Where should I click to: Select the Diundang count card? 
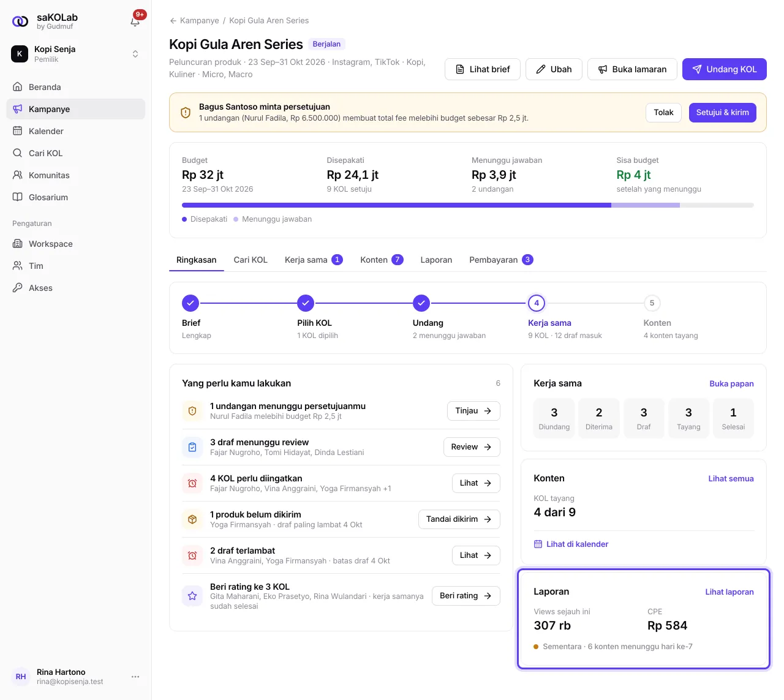tap(554, 418)
